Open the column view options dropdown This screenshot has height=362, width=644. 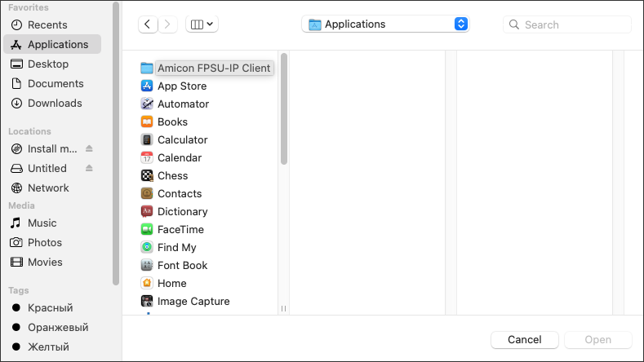pos(202,24)
